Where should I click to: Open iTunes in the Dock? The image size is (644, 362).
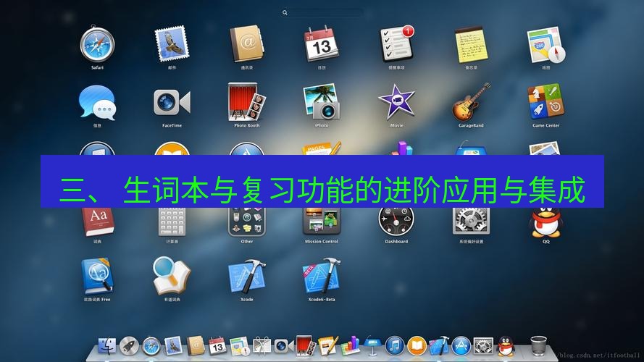coord(395,345)
